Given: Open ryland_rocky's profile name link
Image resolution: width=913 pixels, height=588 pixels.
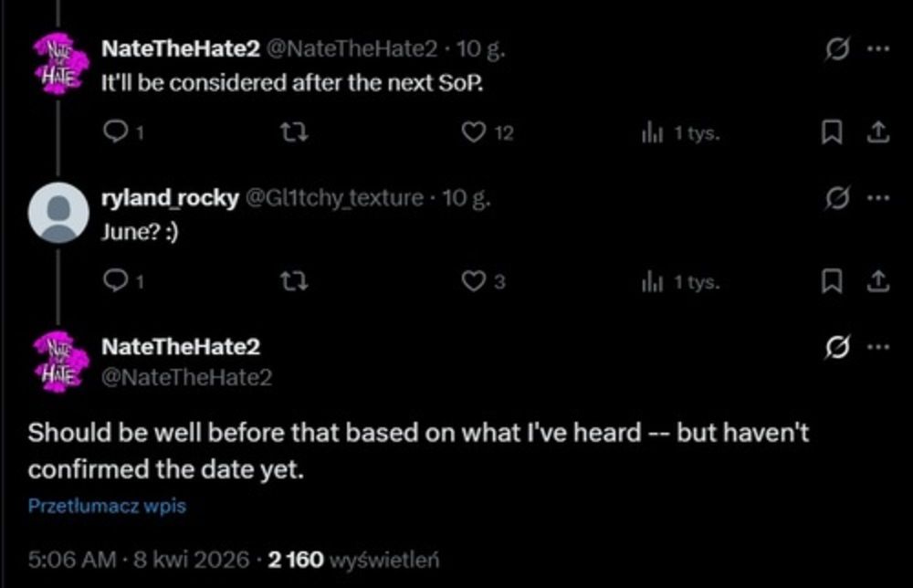Looking at the screenshot, I should [170, 198].
